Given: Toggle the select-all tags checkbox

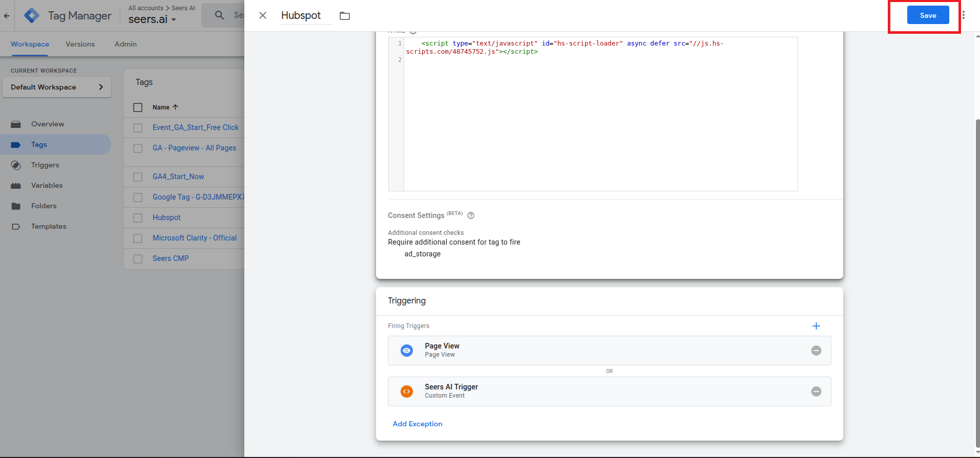Looking at the screenshot, I should pos(138,107).
